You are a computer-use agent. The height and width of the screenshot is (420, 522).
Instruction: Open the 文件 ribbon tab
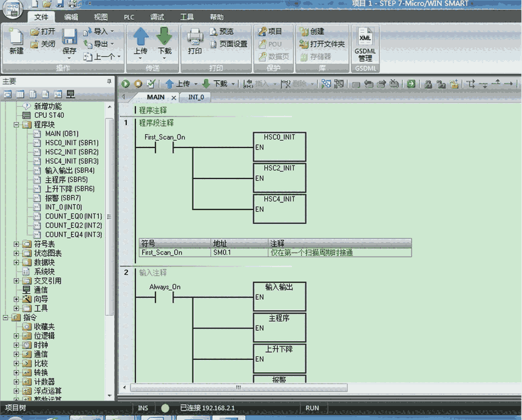(x=41, y=17)
